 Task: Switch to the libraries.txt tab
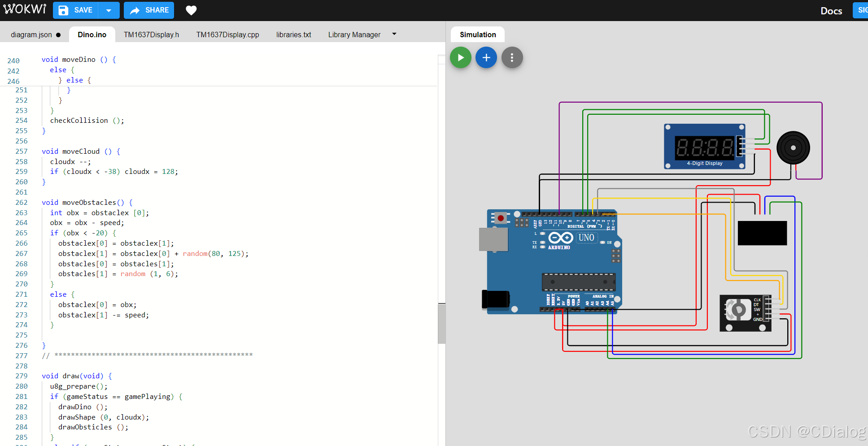(293, 35)
